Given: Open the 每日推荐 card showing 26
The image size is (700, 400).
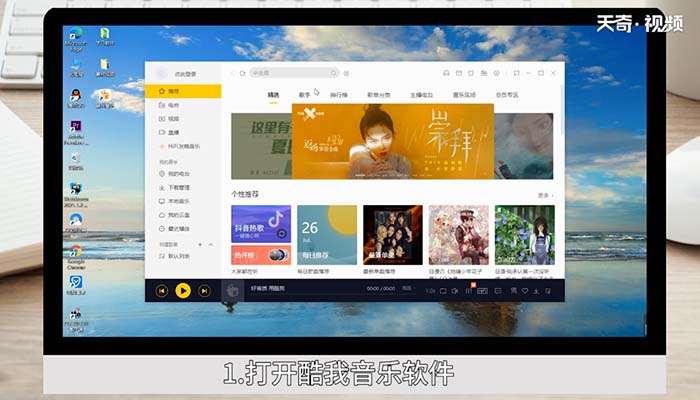Looking at the screenshot, I should 327,235.
